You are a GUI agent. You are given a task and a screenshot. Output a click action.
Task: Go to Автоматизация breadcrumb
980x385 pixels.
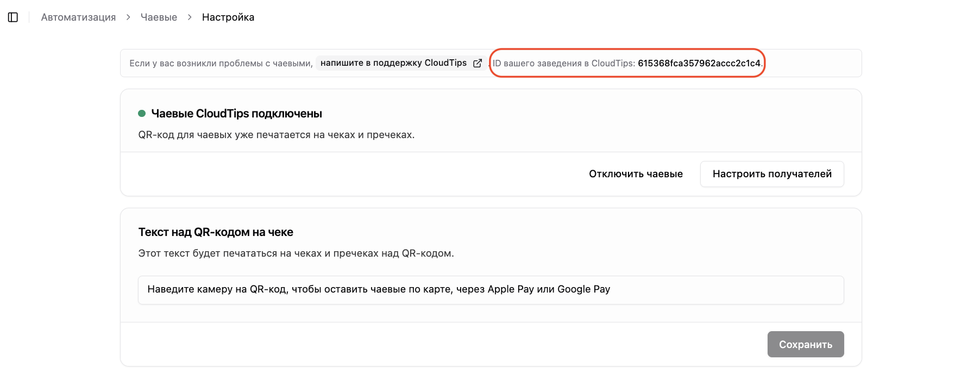(78, 17)
